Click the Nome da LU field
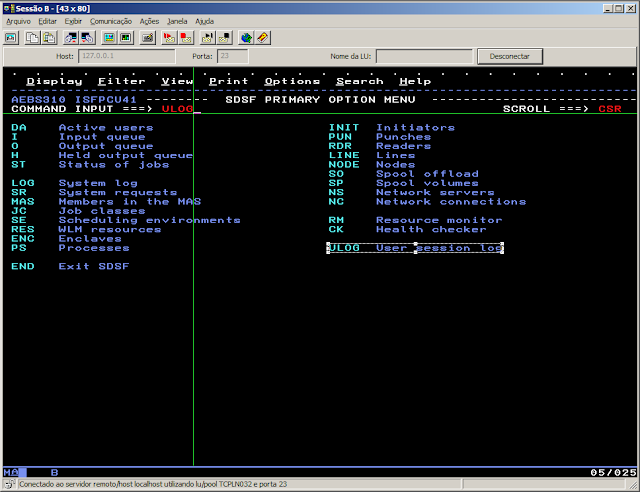The width and height of the screenshot is (640, 492). [x=424, y=56]
